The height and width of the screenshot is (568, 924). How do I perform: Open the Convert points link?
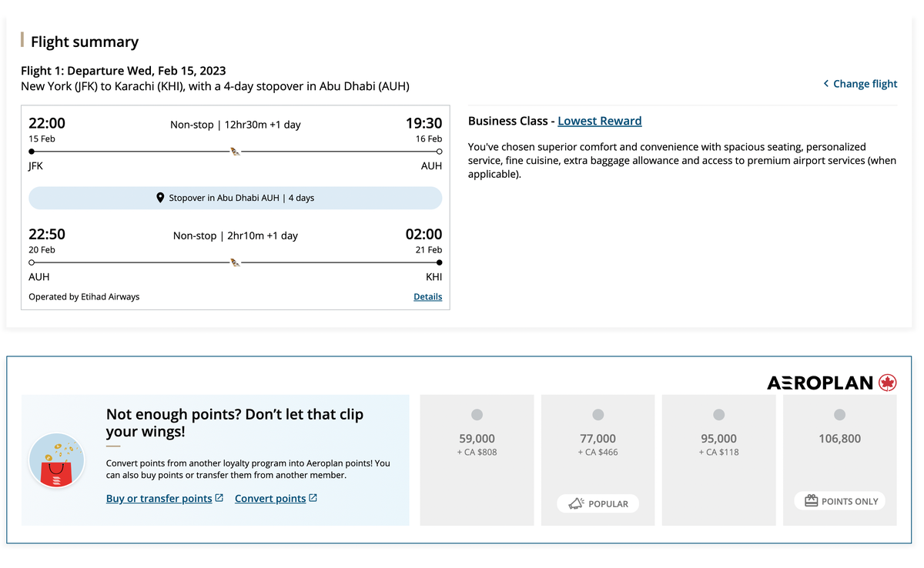point(269,498)
